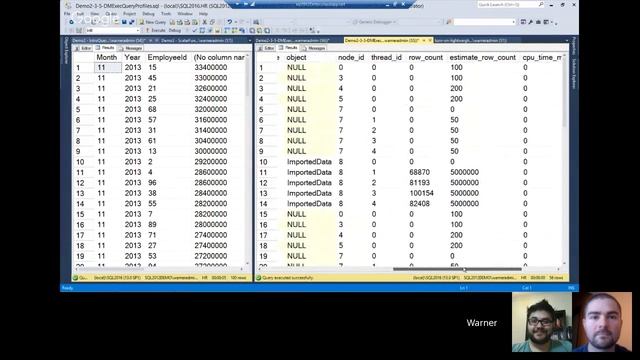Open the Help menu
Viewport: 640px width, 360px height.
[x=203, y=13]
